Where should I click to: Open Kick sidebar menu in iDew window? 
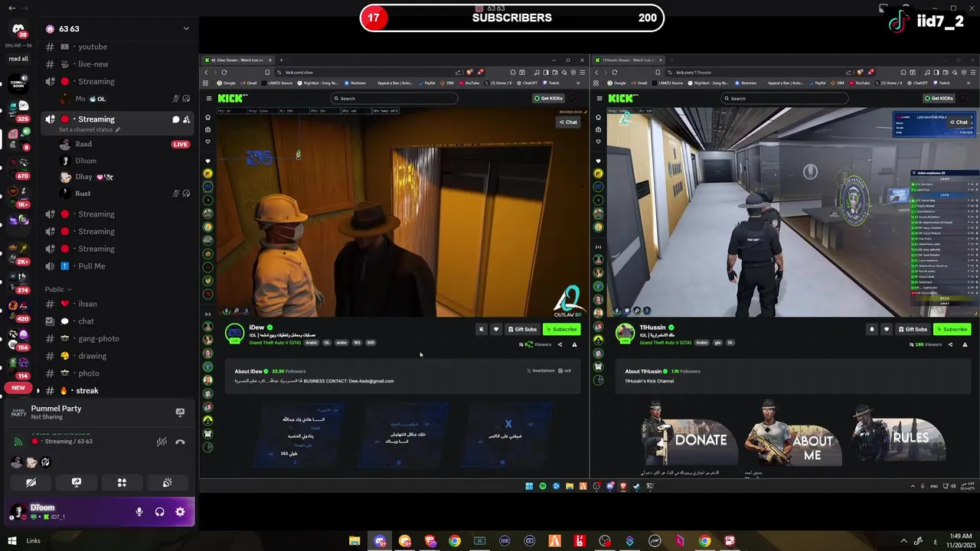[x=208, y=98]
